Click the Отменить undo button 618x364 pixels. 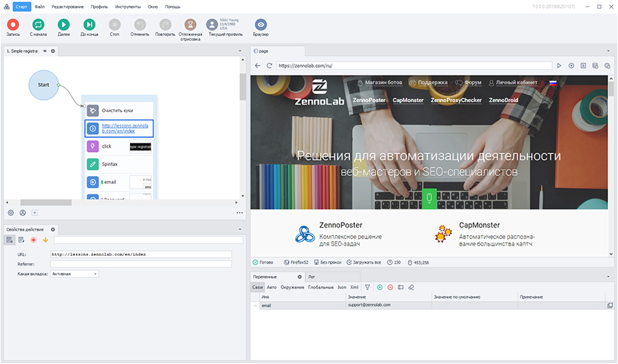(x=140, y=25)
